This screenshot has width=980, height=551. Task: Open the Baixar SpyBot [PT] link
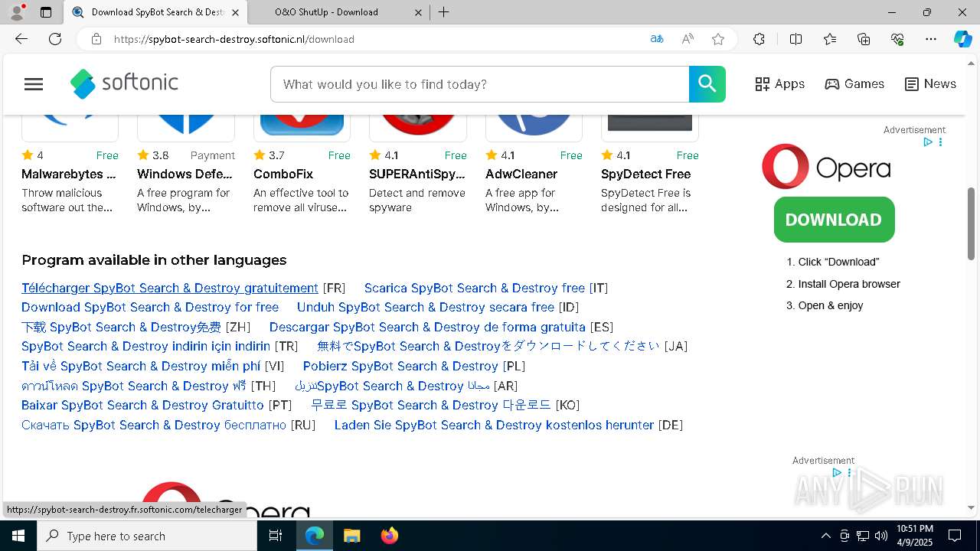142,405
